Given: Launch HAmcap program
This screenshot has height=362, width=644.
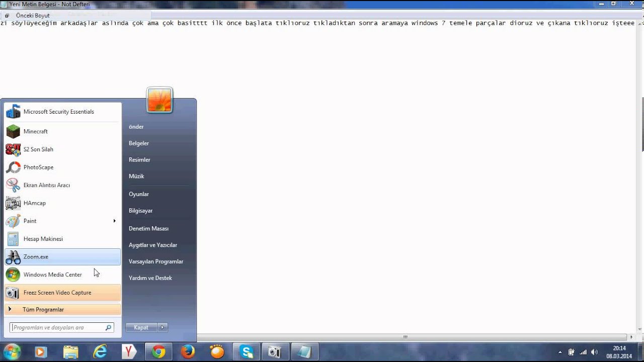Looking at the screenshot, I should (63, 203).
